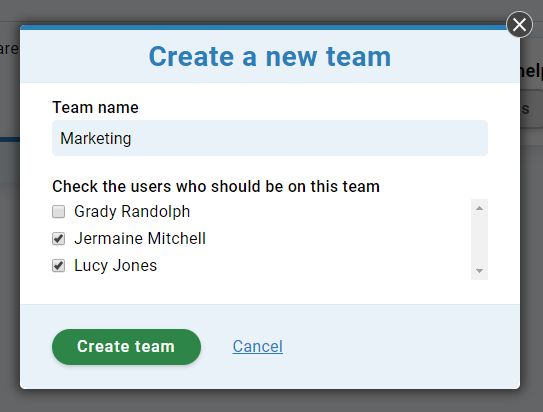Close the Create a new team dialog
543x412 pixels.
pos(519,25)
